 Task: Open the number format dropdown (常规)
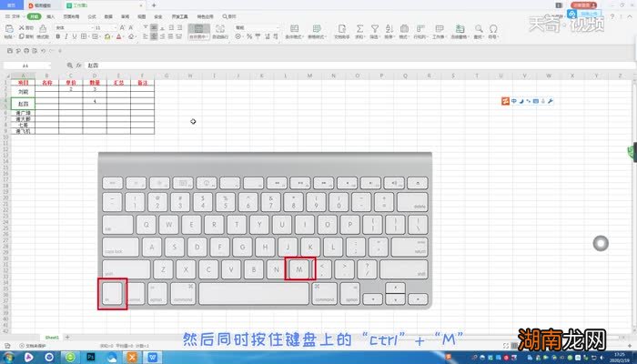[x=278, y=27]
